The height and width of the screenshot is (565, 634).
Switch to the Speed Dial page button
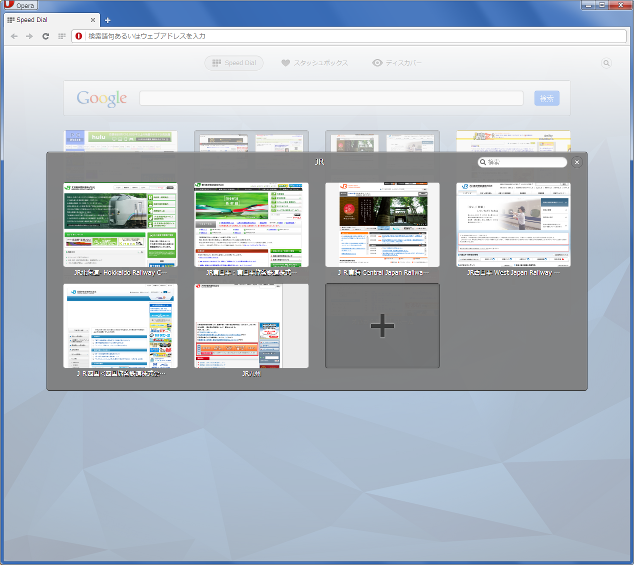click(234, 63)
